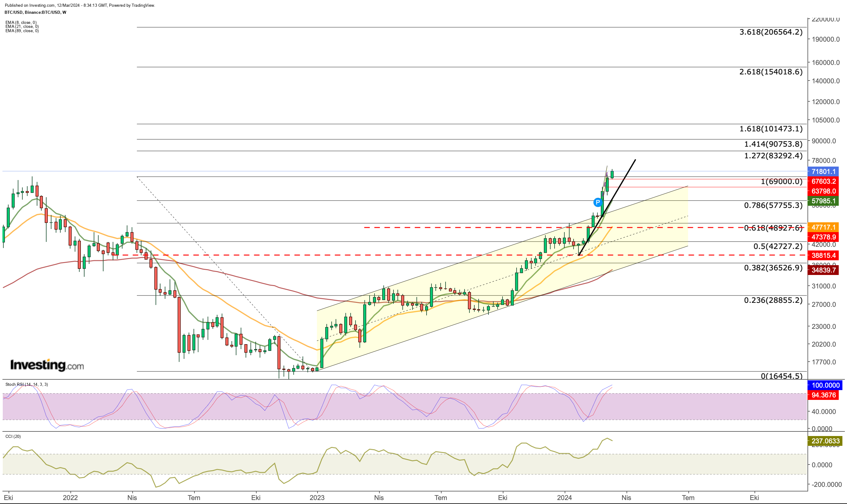Click the 2024 label on the time axis
The image size is (847, 504).
[564, 498]
